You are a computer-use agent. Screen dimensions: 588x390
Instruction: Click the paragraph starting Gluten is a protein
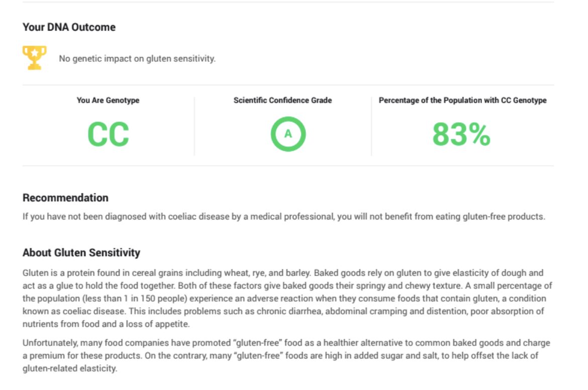(x=287, y=298)
